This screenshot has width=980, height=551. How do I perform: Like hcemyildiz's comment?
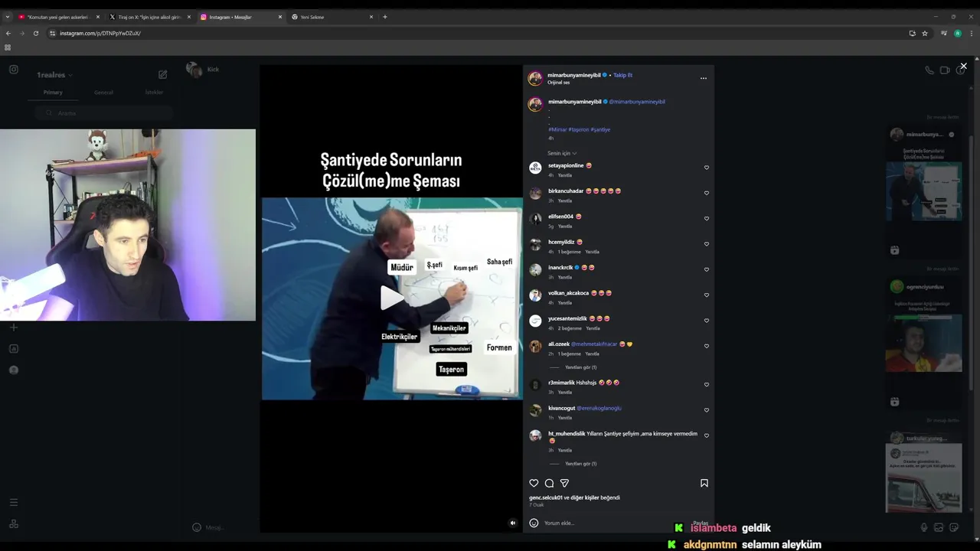(706, 244)
